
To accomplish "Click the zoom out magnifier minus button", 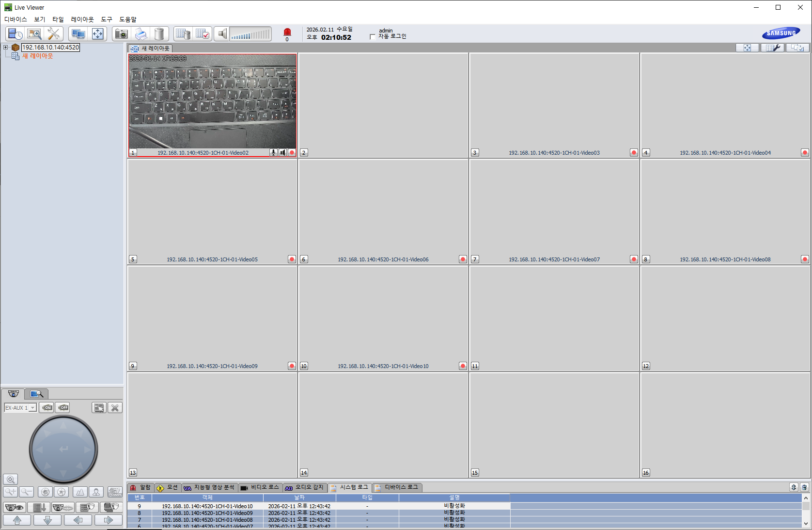I will pyautogui.click(x=27, y=492).
